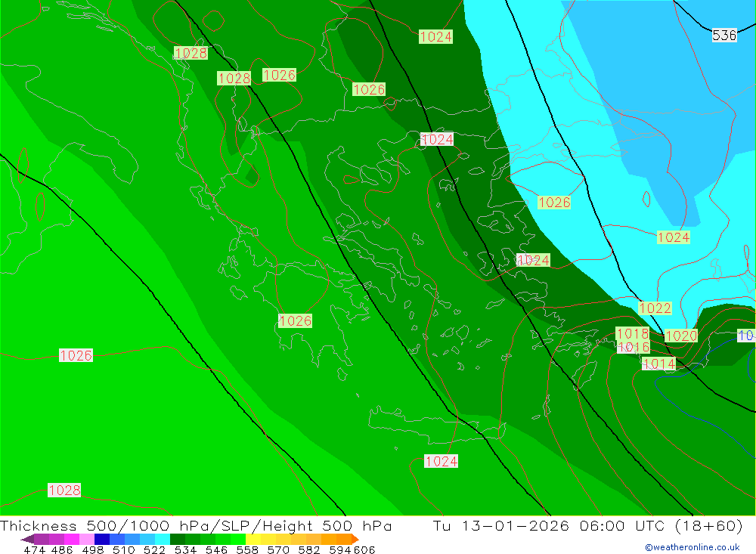Image resolution: width=756 pixels, height=554 pixels.
Task: Click the purple left arrow of the legend
Action: coord(27,539)
